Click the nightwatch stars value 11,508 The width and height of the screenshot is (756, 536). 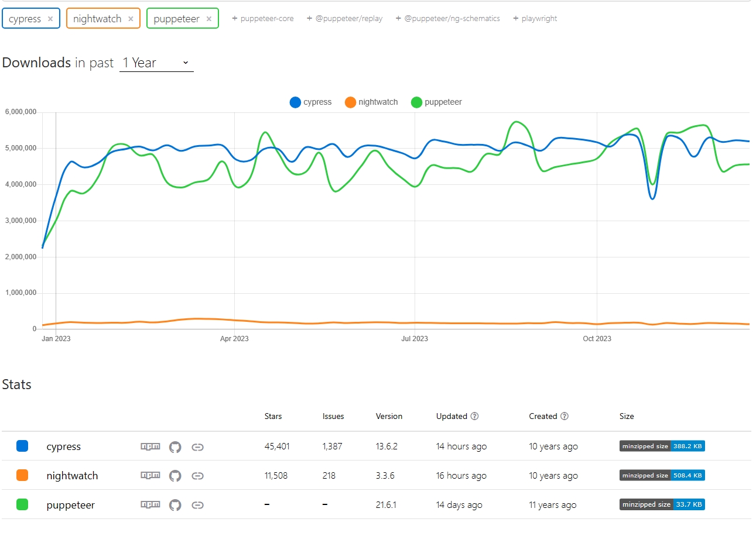276,476
